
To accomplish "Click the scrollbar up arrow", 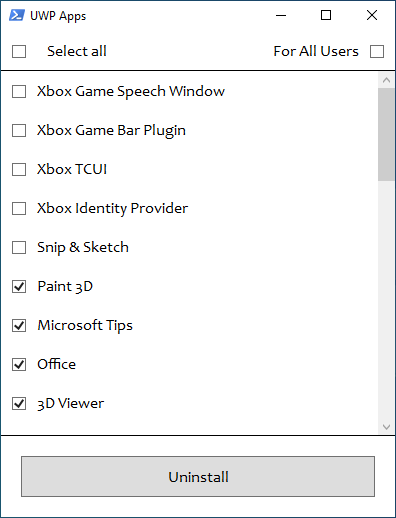I will pos(387,80).
